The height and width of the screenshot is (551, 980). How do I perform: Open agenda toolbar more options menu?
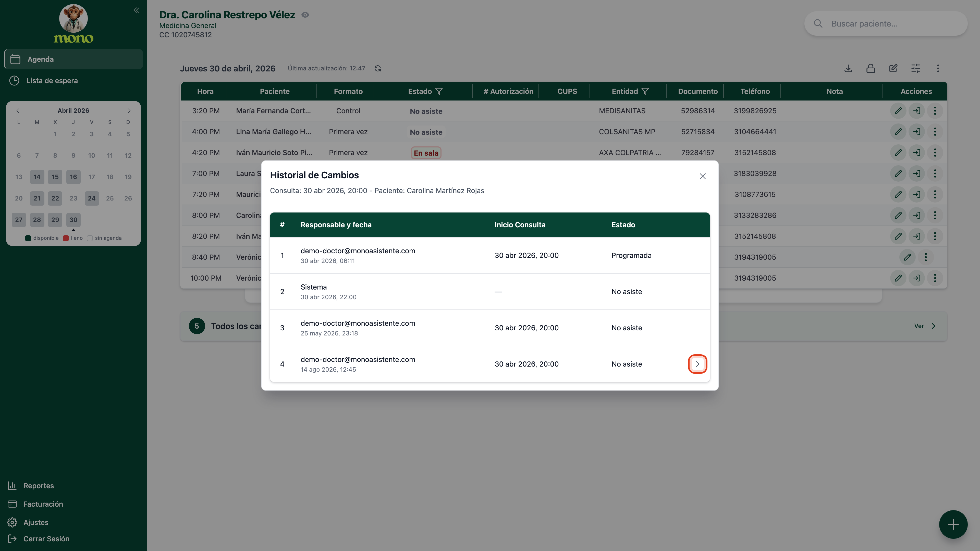938,68
